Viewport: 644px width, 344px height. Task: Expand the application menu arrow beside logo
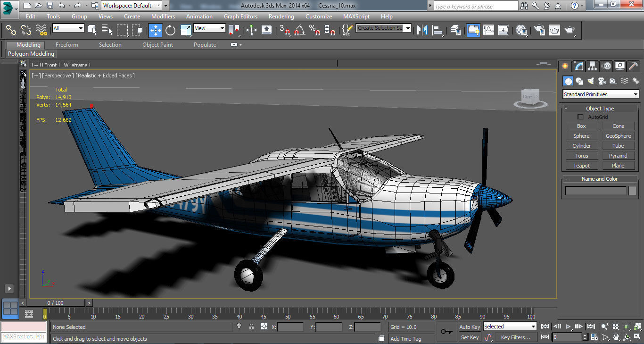(x=17, y=8)
